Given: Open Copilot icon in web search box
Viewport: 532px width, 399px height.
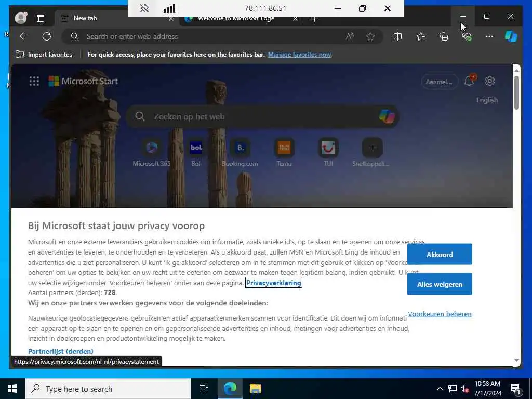Looking at the screenshot, I should (x=387, y=117).
